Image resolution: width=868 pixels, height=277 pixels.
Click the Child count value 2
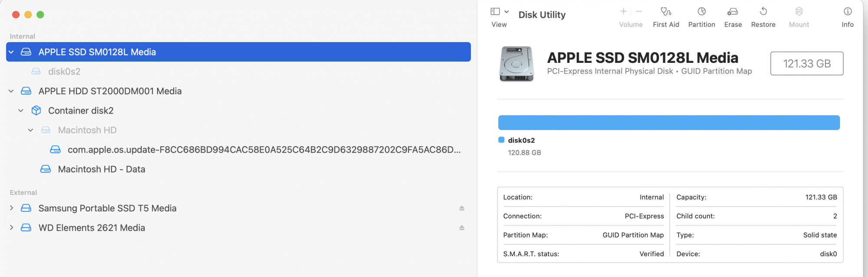pyautogui.click(x=835, y=216)
